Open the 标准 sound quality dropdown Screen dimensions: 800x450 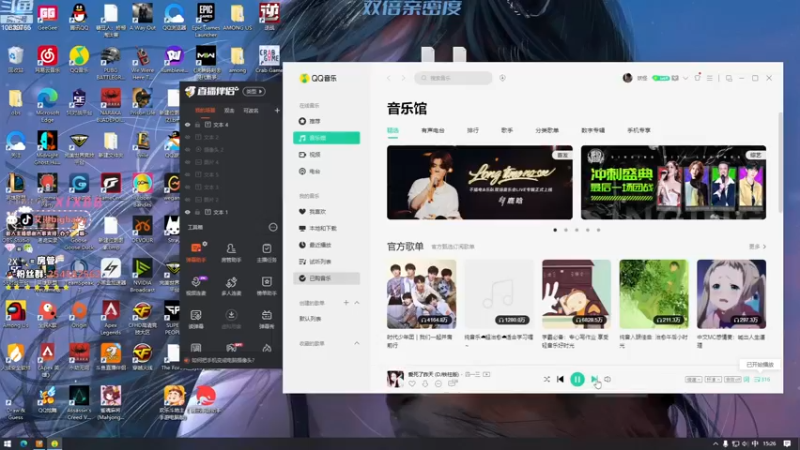[713, 380]
